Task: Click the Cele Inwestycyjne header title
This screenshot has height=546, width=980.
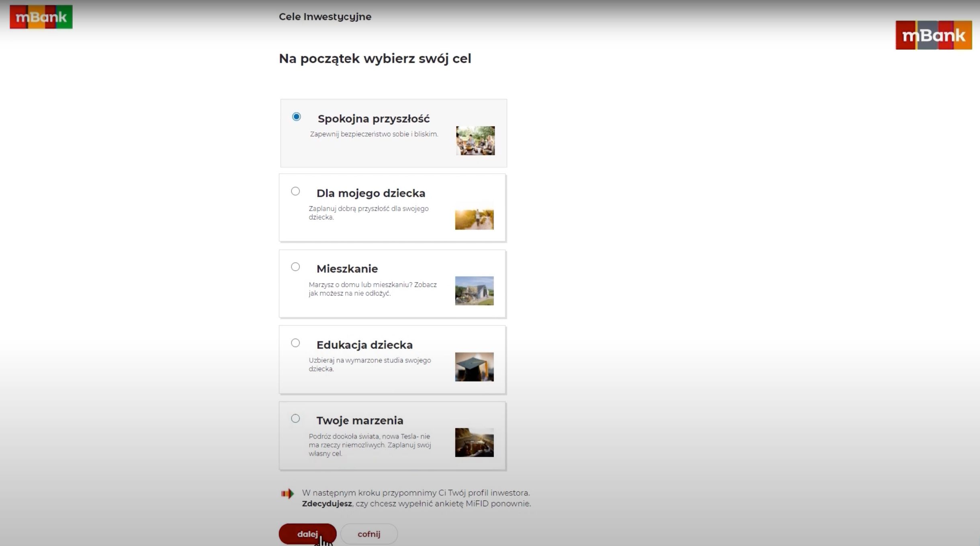Action: click(x=325, y=17)
